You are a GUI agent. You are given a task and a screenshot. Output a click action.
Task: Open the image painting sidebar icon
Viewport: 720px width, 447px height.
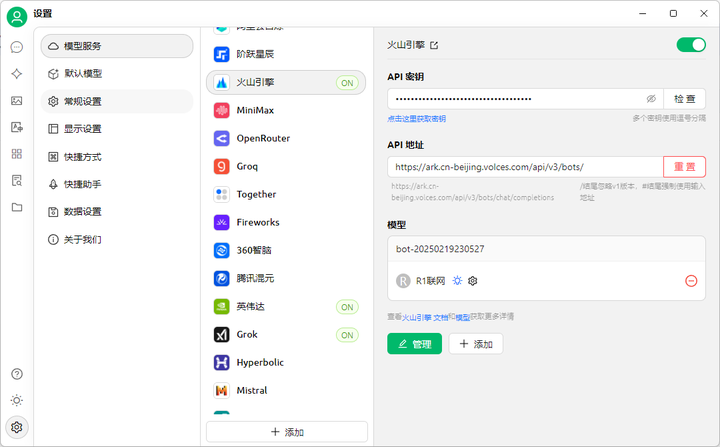click(17, 101)
